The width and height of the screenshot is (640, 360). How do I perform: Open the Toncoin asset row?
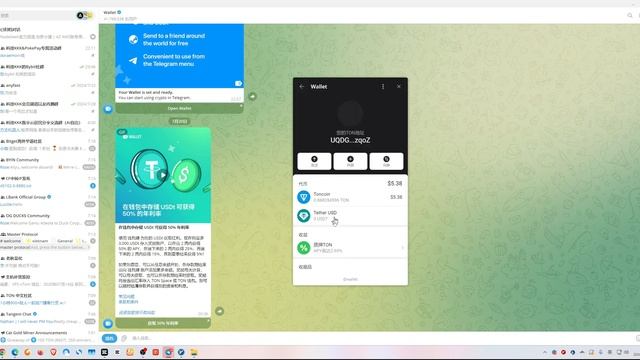pos(350,197)
